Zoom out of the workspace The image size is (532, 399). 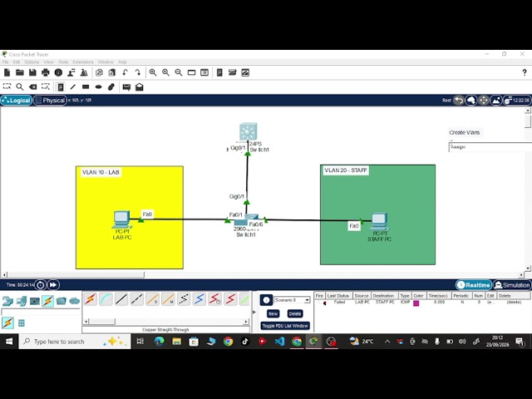[x=179, y=72]
